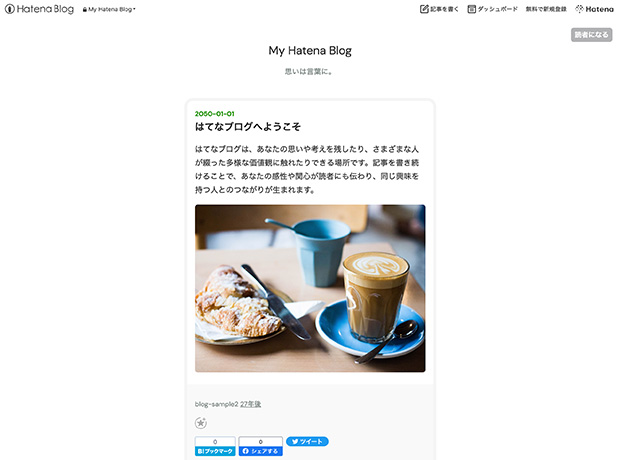
Task: Click the write article pencil icon
Action: [x=424, y=9]
